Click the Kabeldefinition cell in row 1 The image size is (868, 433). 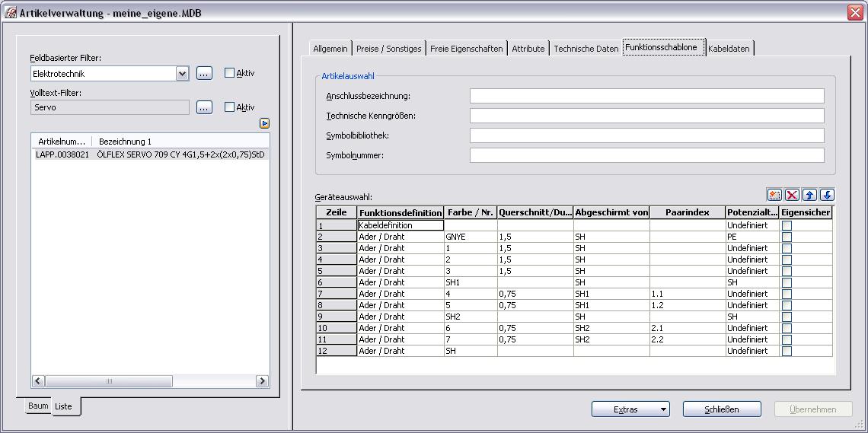click(x=400, y=225)
